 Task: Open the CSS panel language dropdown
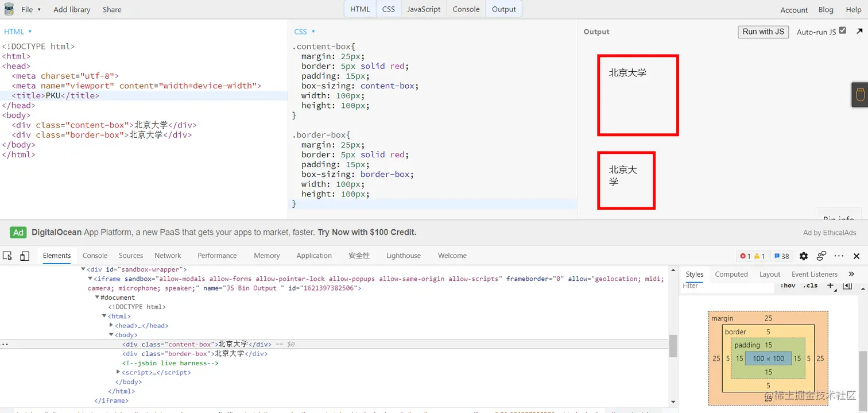pyautogui.click(x=304, y=32)
